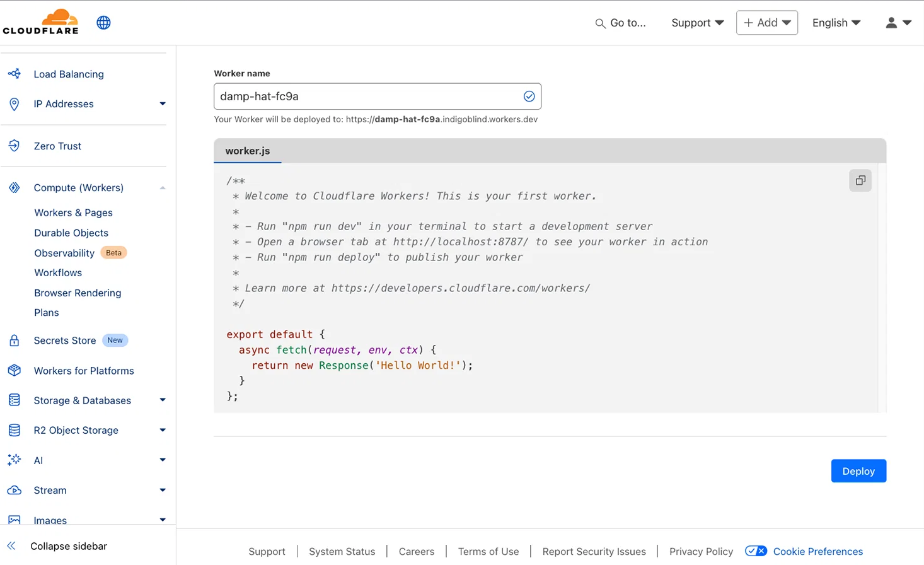
Task: Expand the Stream section arrow
Action: pyautogui.click(x=163, y=490)
